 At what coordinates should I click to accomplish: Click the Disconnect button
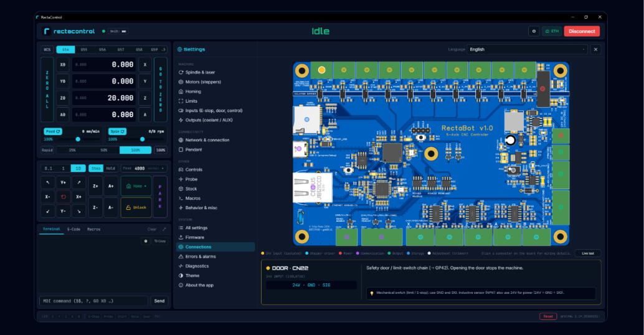coord(582,31)
